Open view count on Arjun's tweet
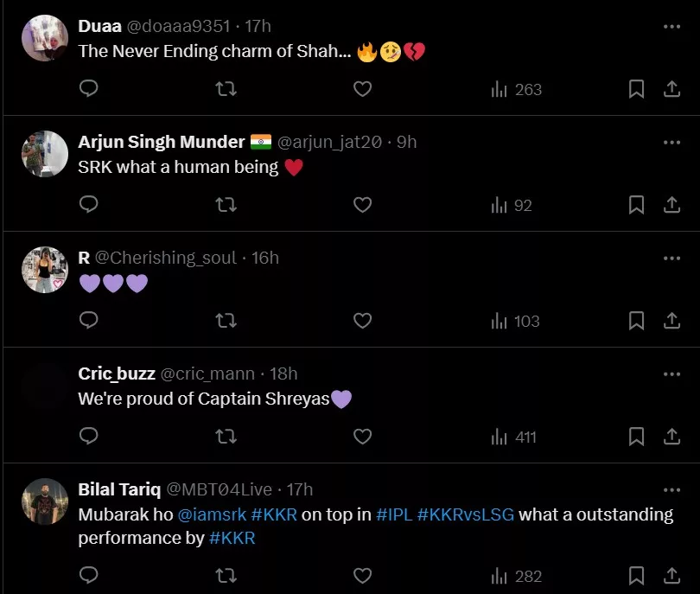This screenshot has width=700, height=594. (512, 205)
